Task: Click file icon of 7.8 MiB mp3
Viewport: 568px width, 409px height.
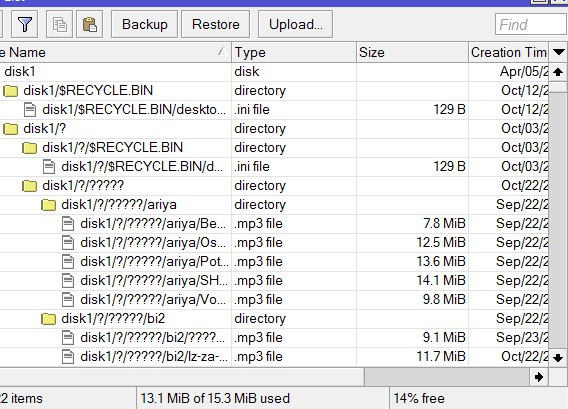Action: pyautogui.click(x=68, y=224)
